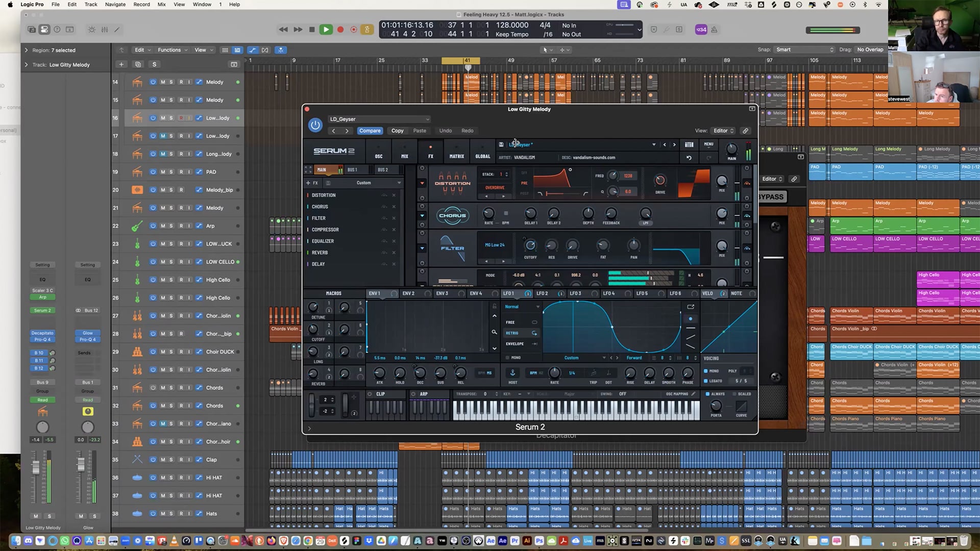Click the Serum undo arrow icon
This screenshot has height=551, width=980.
[x=689, y=158]
